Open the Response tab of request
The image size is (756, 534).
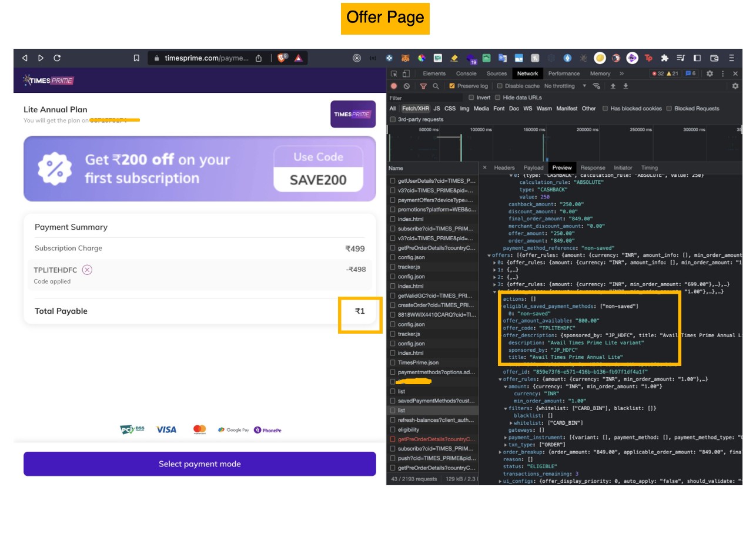(593, 167)
